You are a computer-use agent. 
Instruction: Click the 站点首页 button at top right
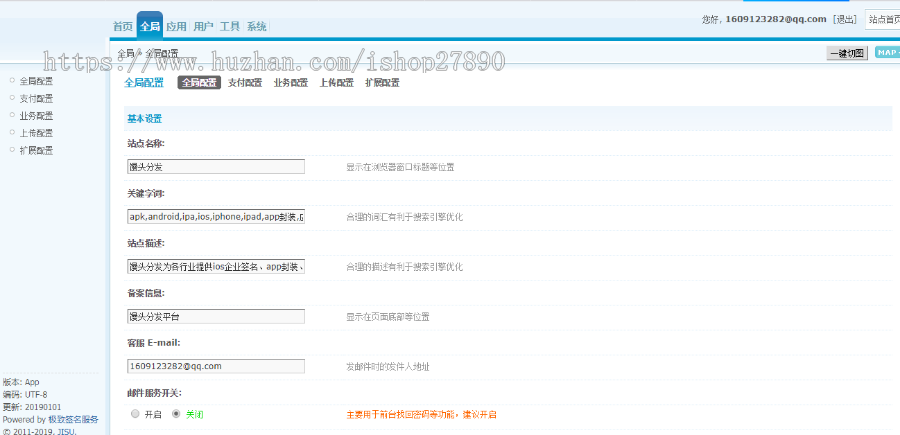tap(883, 20)
